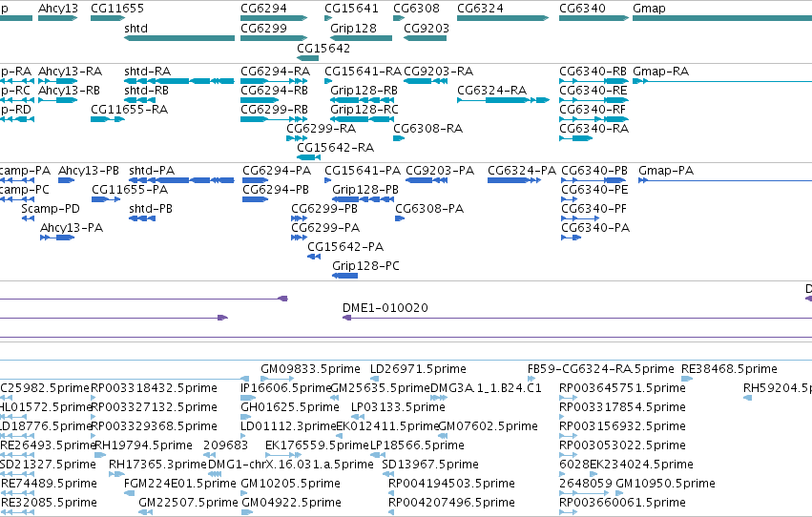
Task: Click the DME1-010020 feature label
Action: tap(385, 308)
